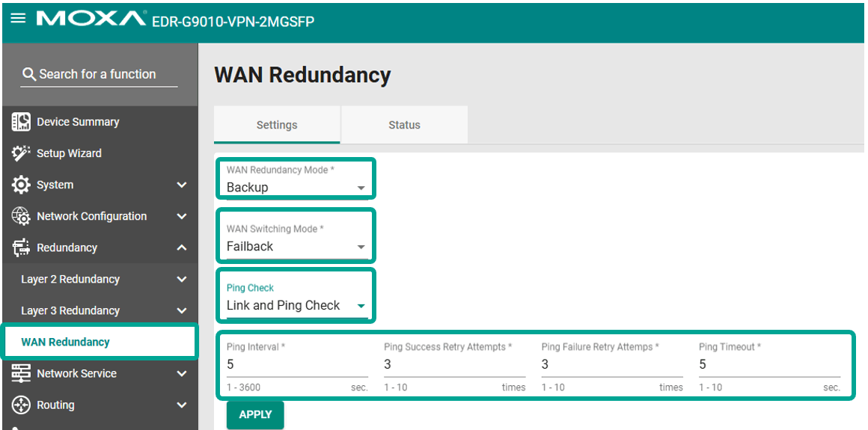
Task: Click the Redundancy sidebar icon
Action: point(21,248)
